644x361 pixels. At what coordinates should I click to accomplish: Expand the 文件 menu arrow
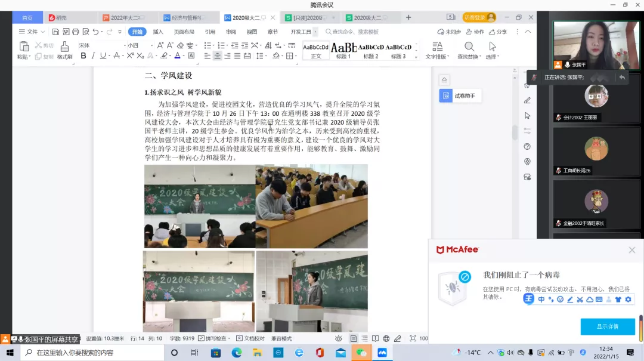[42, 32]
